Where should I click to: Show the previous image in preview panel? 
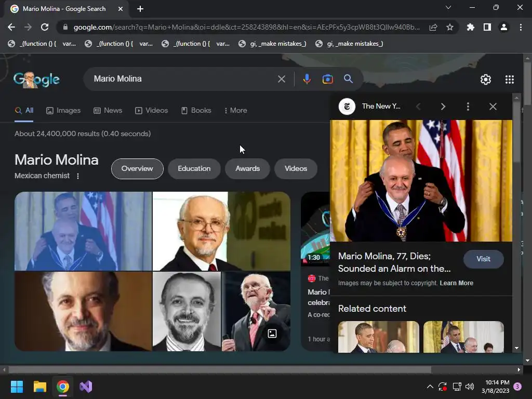[418, 107]
